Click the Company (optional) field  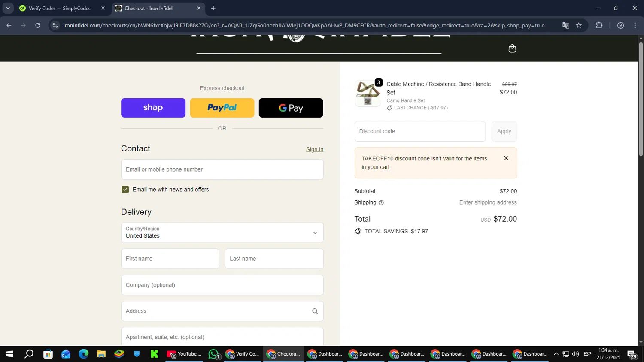[222, 285]
